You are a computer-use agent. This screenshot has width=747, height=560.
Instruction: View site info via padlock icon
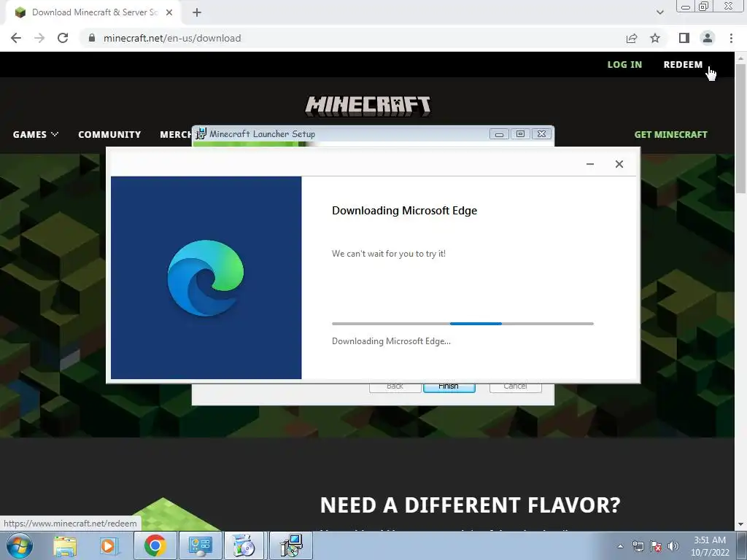tap(92, 38)
